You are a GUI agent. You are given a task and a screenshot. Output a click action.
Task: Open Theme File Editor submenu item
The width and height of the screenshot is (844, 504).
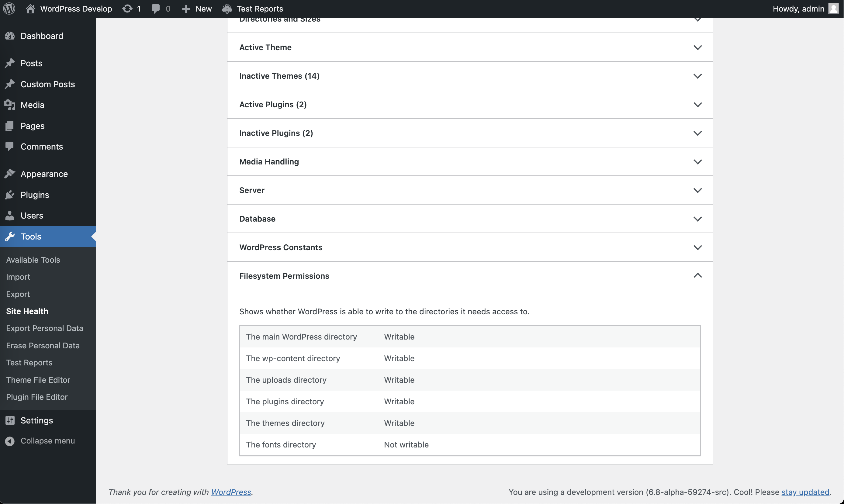click(x=38, y=380)
